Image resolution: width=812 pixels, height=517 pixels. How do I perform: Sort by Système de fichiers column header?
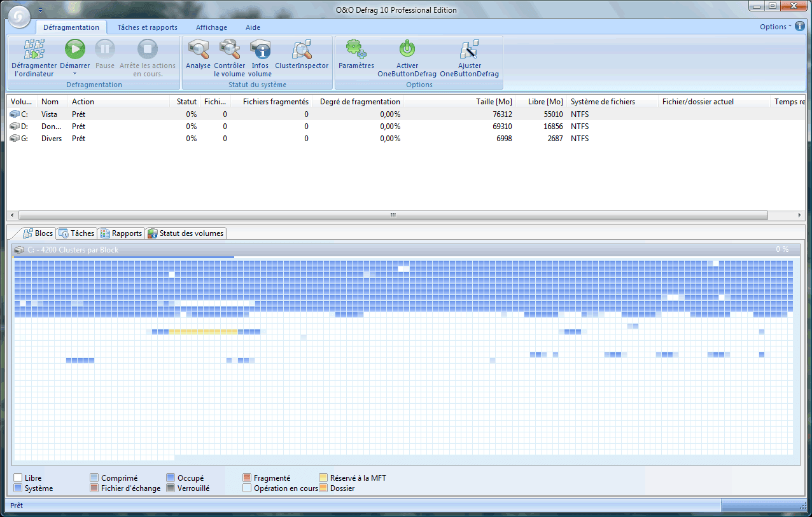coord(612,102)
